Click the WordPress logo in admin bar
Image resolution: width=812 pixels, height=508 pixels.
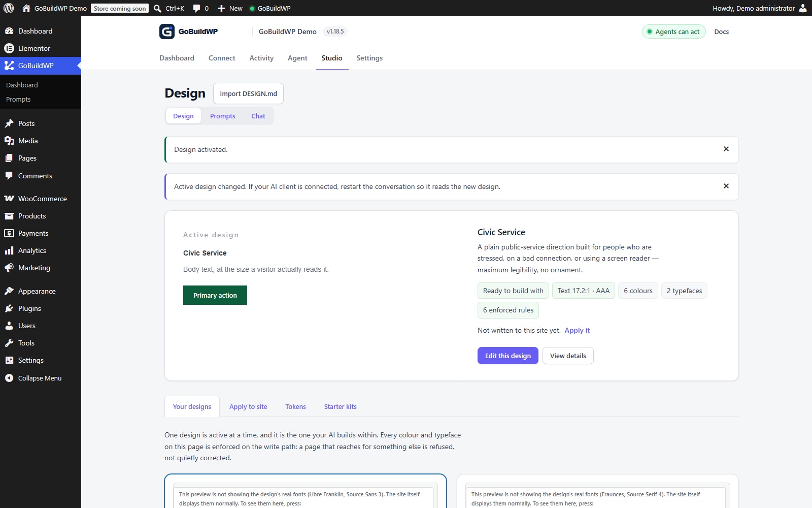[x=9, y=8]
